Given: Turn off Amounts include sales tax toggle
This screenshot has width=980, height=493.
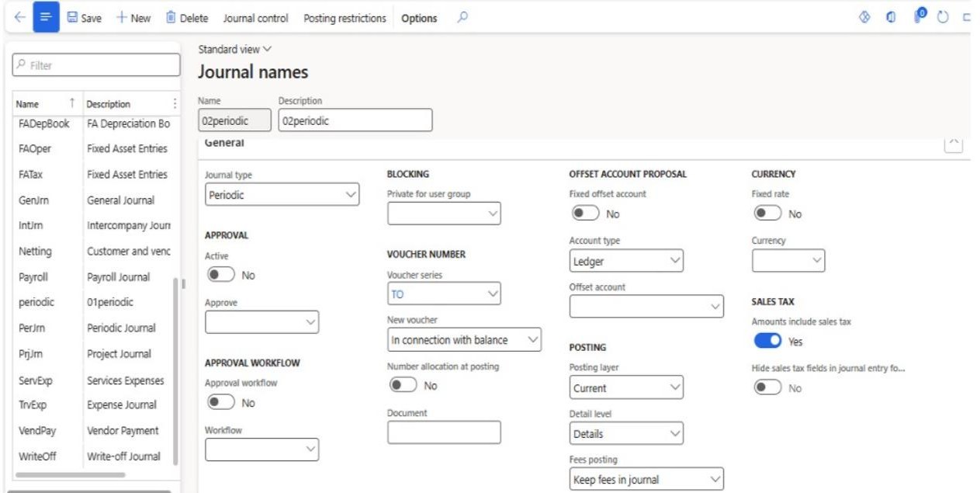Looking at the screenshot, I should click(x=767, y=341).
